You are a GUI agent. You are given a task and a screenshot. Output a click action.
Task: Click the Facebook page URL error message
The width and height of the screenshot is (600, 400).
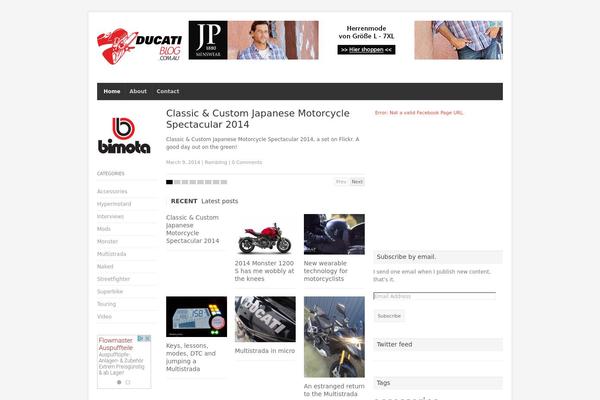[x=419, y=113]
